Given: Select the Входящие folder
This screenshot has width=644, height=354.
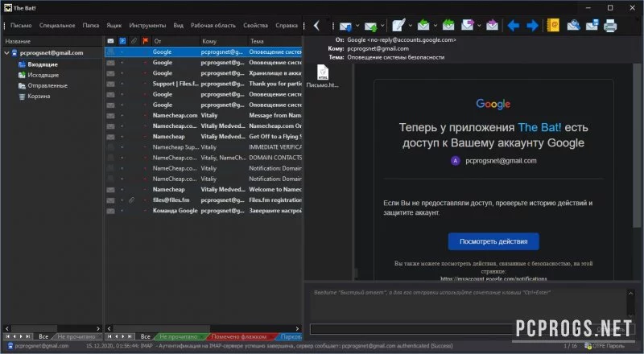Looking at the screenshot, I should pyautogui.click(x=43, y=64).
